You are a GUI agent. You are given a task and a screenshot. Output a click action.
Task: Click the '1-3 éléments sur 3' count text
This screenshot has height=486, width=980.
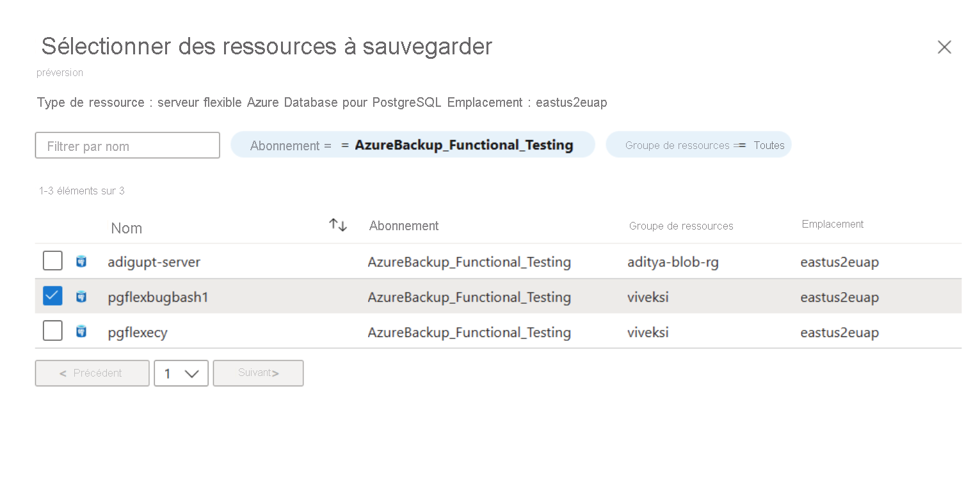click(x=82, y=191)
